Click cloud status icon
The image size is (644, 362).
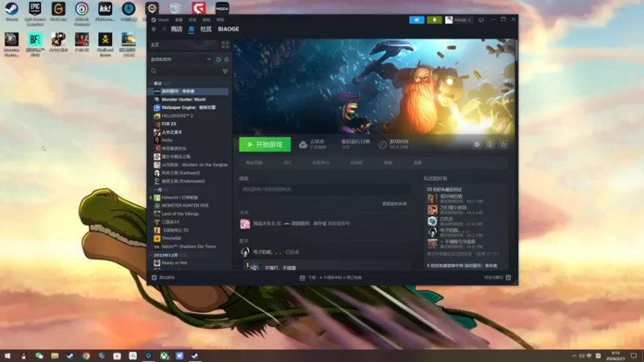(x=303, y=145)
